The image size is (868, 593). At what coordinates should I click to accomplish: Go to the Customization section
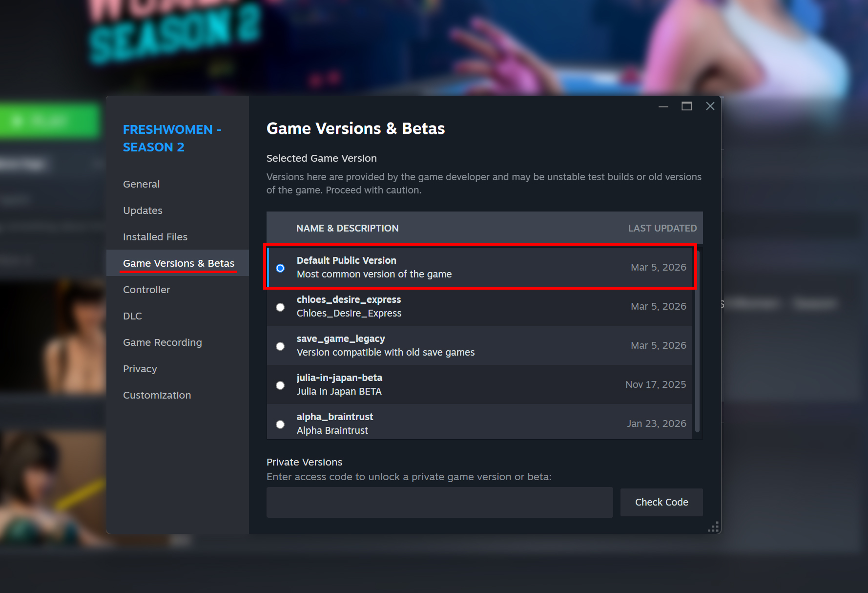pos(157,395)
